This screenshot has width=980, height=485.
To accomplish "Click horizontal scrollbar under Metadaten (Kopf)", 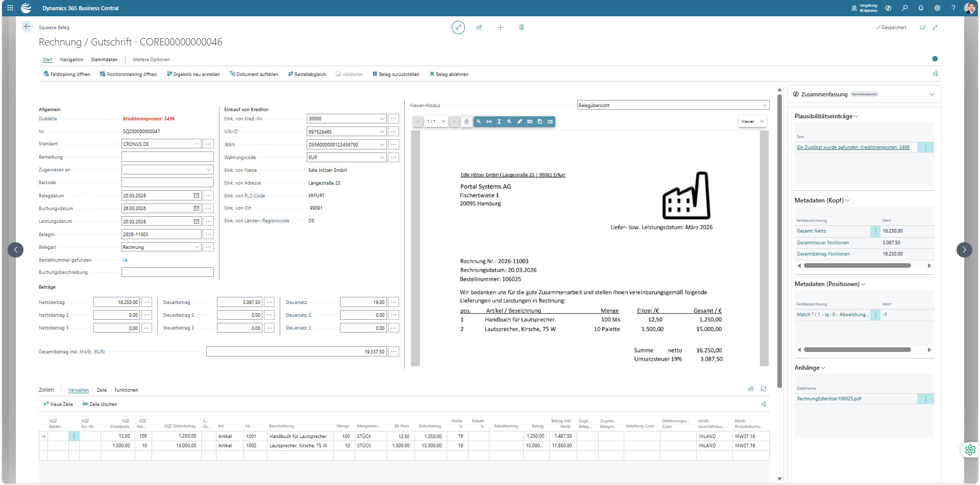I will point(857,265).
